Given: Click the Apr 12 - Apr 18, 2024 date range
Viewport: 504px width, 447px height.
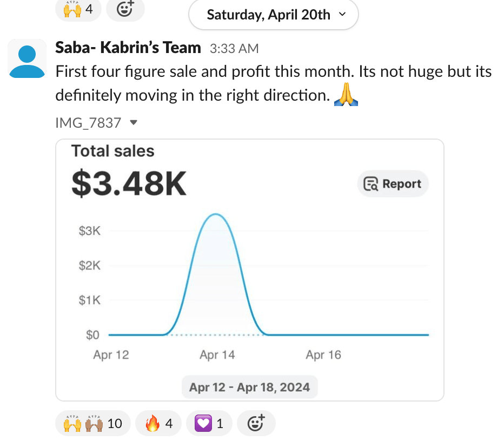Looking at the screenshot, I should (x=249, y=387).
